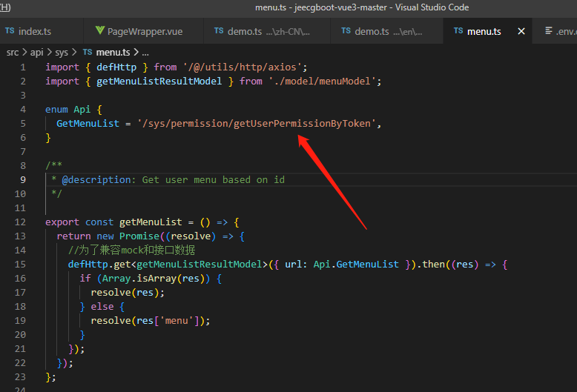Click TS icon on demo.ts en tab

click(346, 31)
